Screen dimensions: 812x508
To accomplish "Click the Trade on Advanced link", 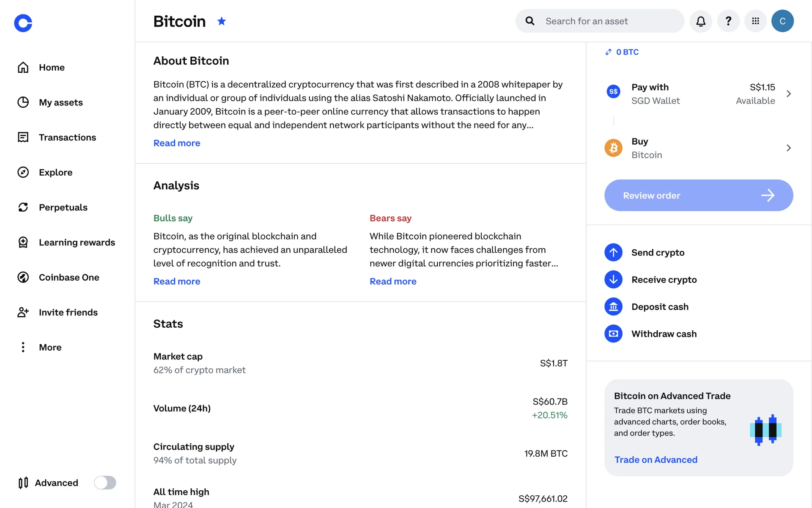I will tap(656, 460).
